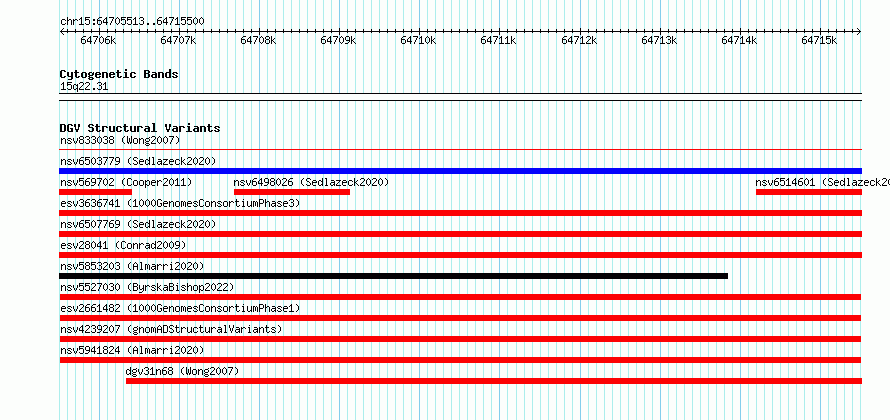
Task: Click the red nsv4239207 variant bar
Action: [460, 339]
